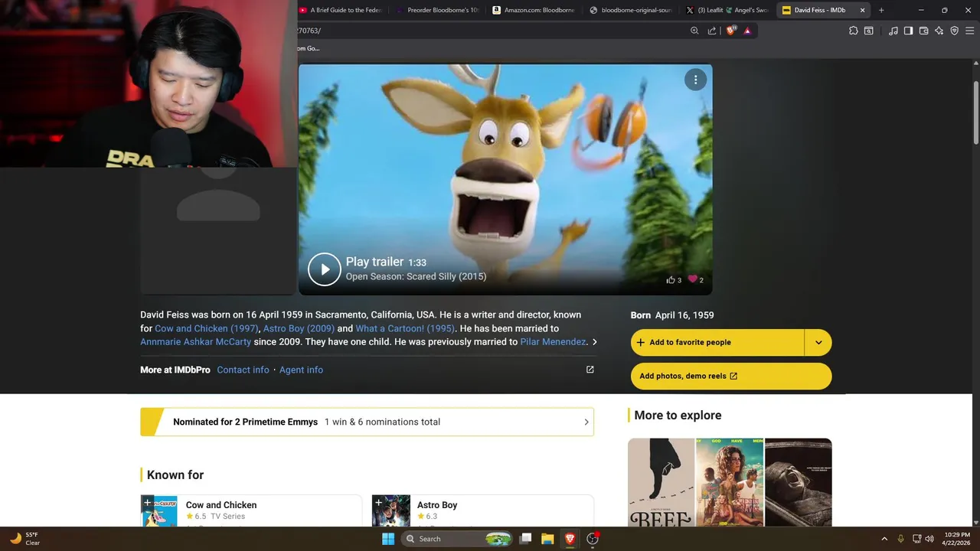Click Add to favorite people button

(x=717, y=342)
